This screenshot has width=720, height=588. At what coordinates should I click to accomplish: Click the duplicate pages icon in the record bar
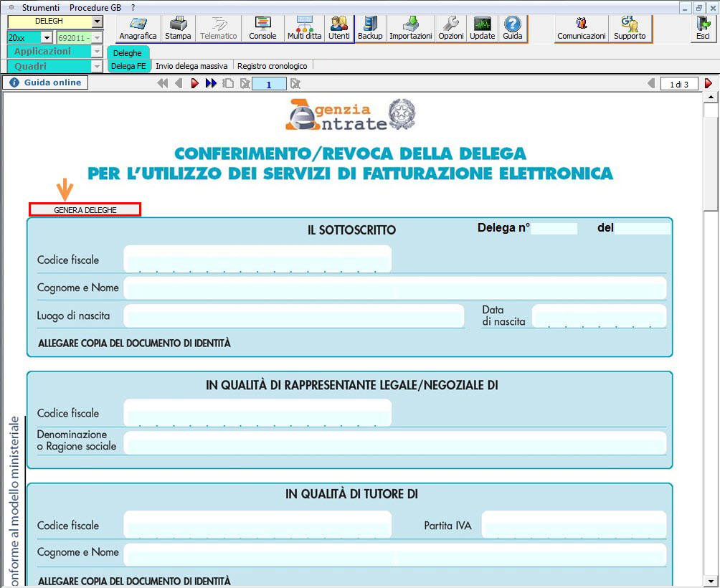[x=228, y=84]
